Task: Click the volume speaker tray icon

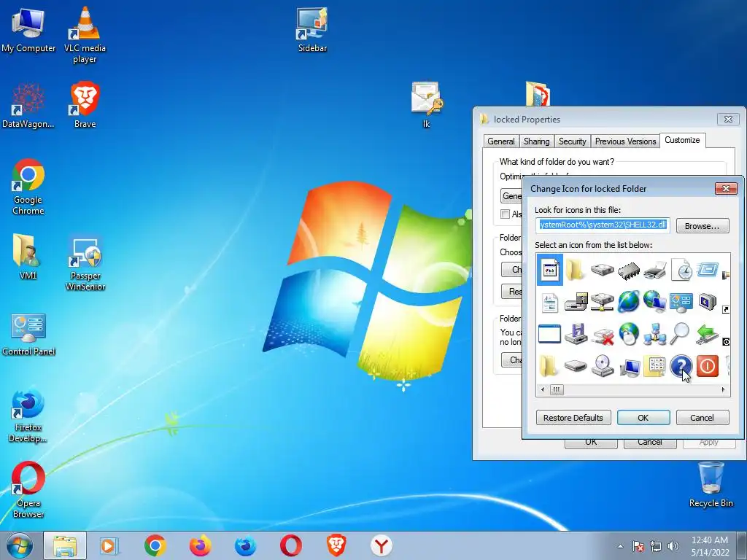Action: click(x=673, y=546)
